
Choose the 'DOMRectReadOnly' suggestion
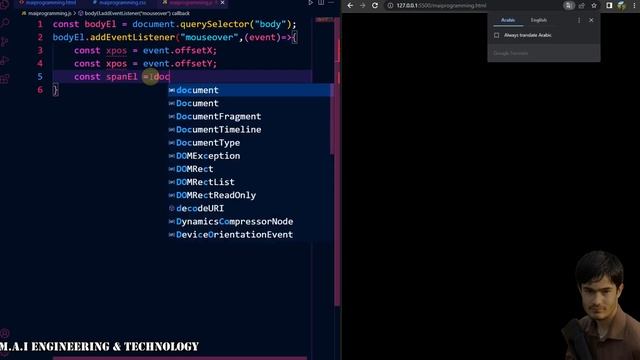[x=250, y=195]
